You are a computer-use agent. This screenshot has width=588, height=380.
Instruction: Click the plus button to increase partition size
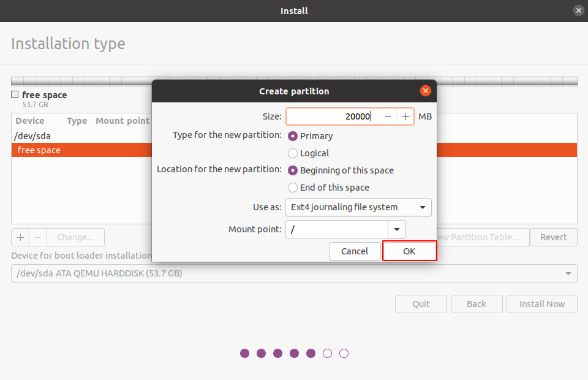[405, 116]
